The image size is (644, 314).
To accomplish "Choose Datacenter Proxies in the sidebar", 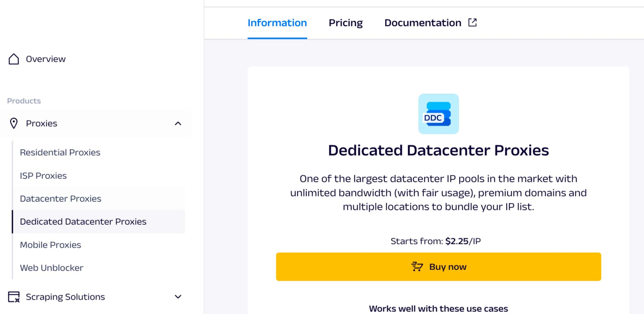I will point(61,199).
